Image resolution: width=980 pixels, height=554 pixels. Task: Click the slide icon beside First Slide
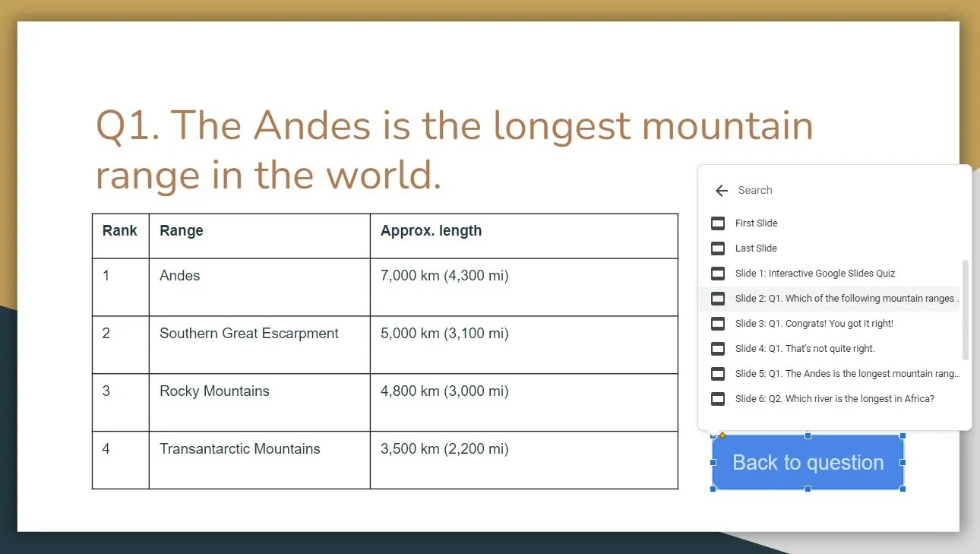(x=717, y=223)
